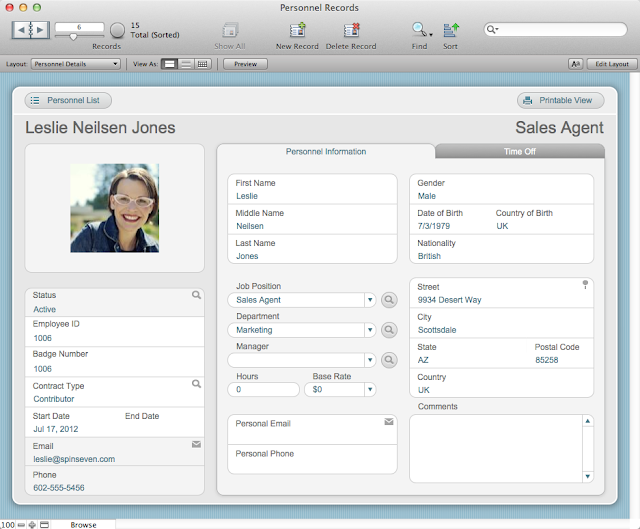Click the envelope icon next to Email

click(196, 444)
